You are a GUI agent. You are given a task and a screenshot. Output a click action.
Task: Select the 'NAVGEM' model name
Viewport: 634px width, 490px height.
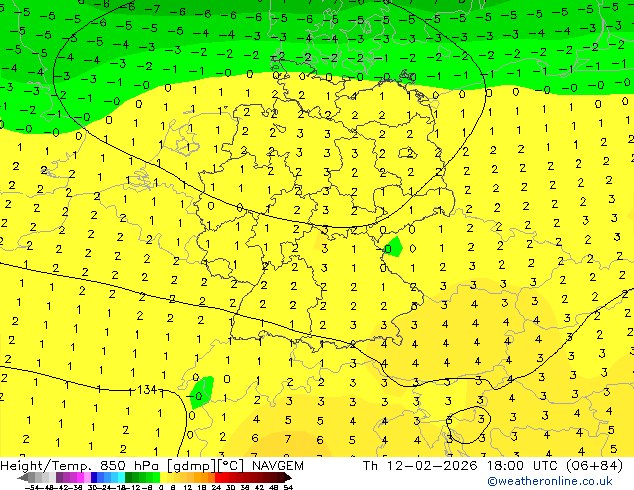277,466
